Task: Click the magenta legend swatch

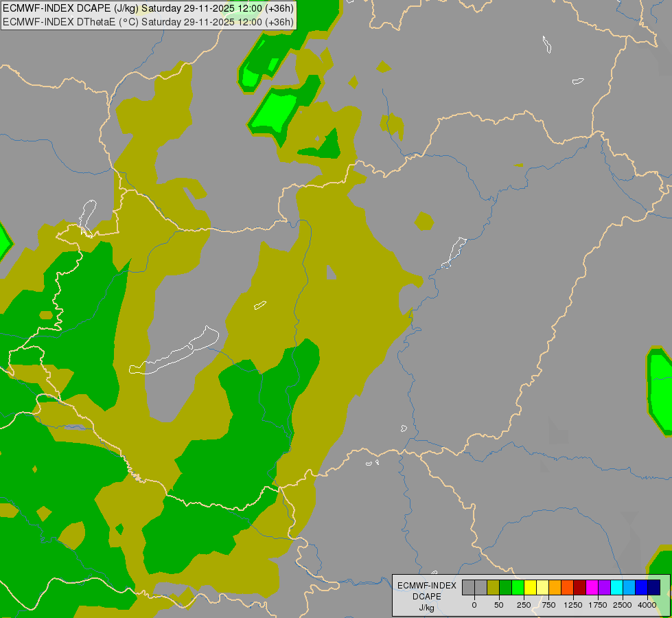Action: [592, 588]
